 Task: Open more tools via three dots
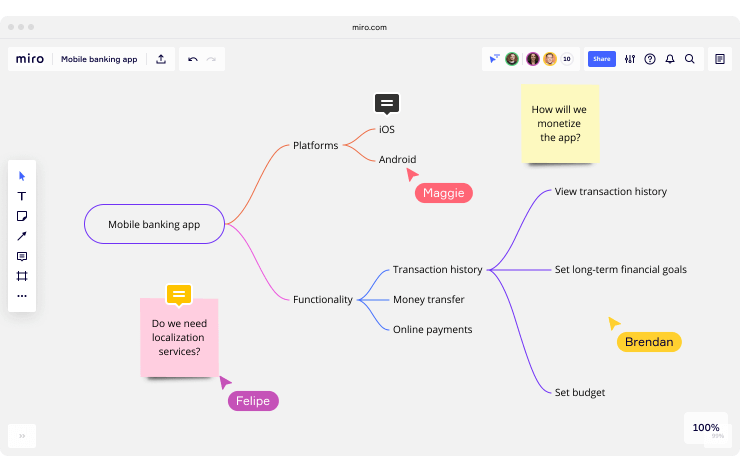pos(22,296)
